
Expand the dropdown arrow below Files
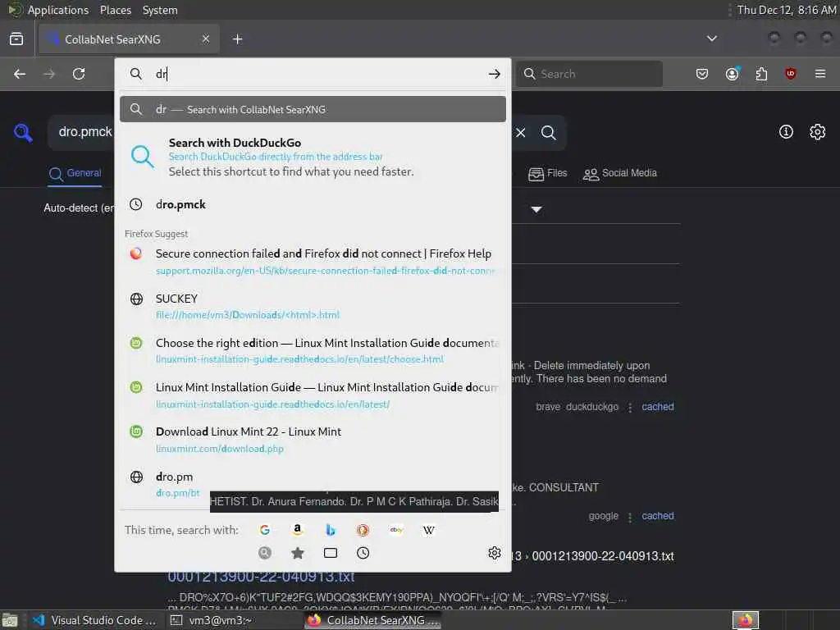[x=536, y=209]
